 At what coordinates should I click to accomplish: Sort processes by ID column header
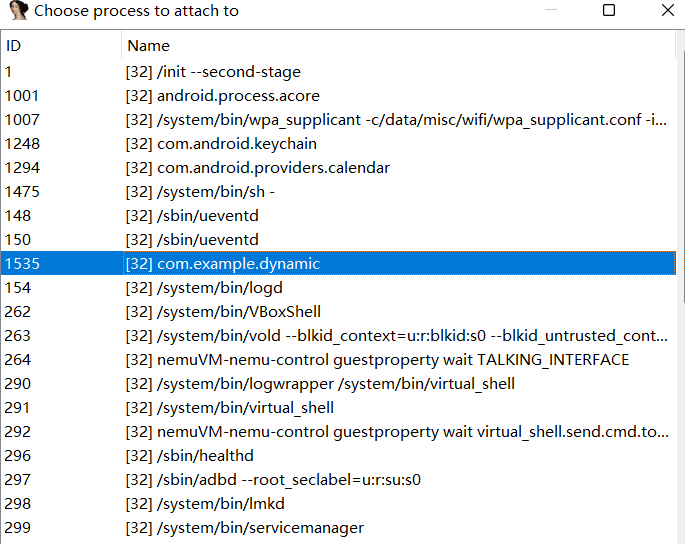61,45
